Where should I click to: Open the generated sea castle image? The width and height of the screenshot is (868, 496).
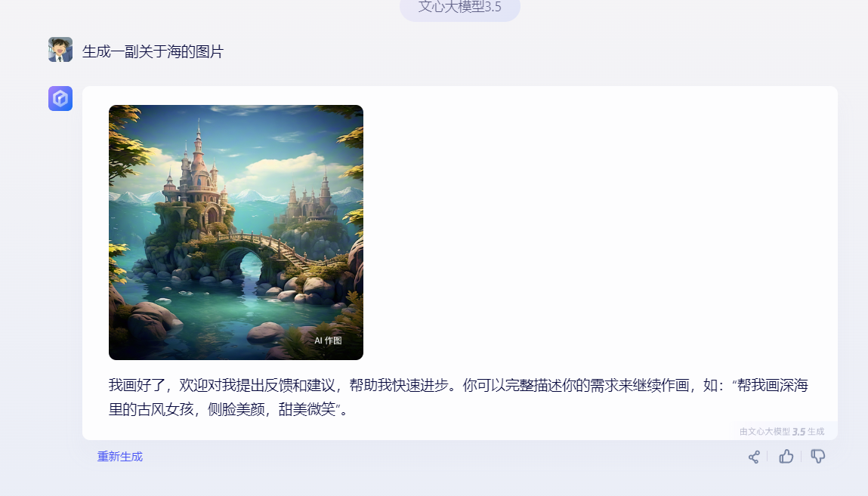coord(236,233)
